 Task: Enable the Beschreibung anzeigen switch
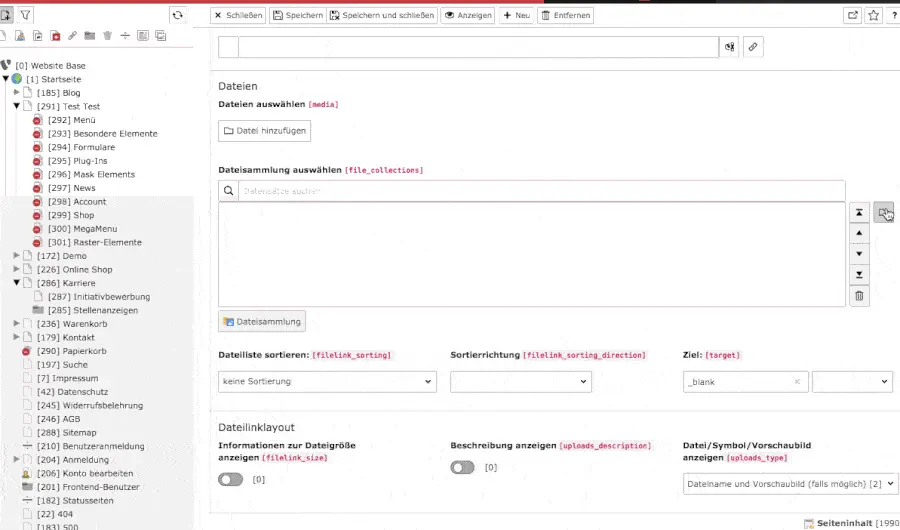coord(462,467)
